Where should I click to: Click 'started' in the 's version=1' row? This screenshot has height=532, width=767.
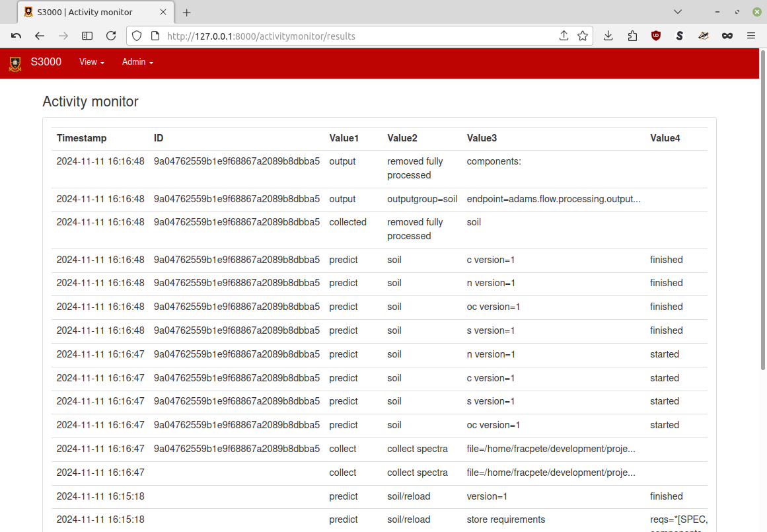point(665,401)
